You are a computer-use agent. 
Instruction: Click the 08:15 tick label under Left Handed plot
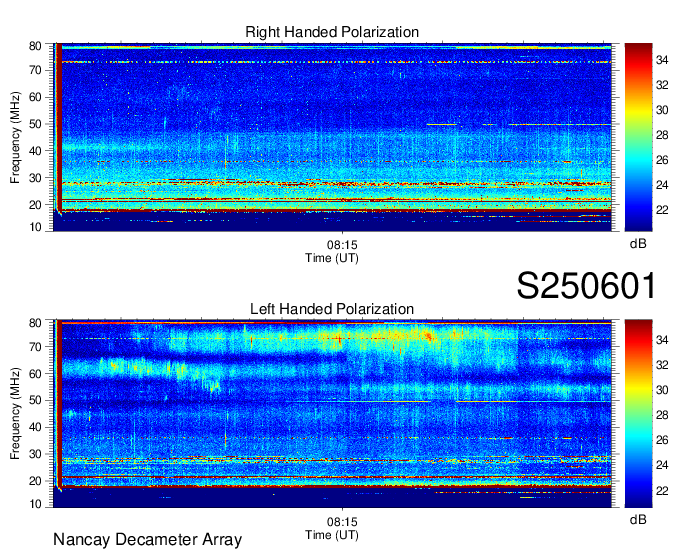[342, 522]
